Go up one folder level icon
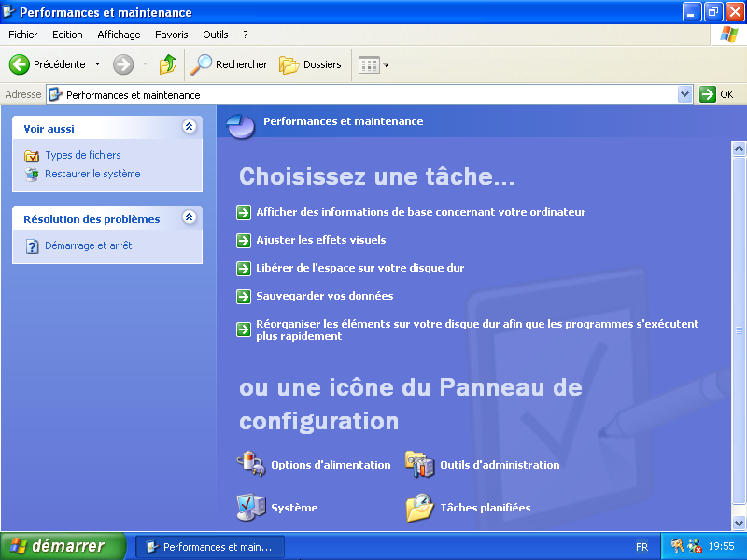The image size is (747, 560). tap(168, 64)
